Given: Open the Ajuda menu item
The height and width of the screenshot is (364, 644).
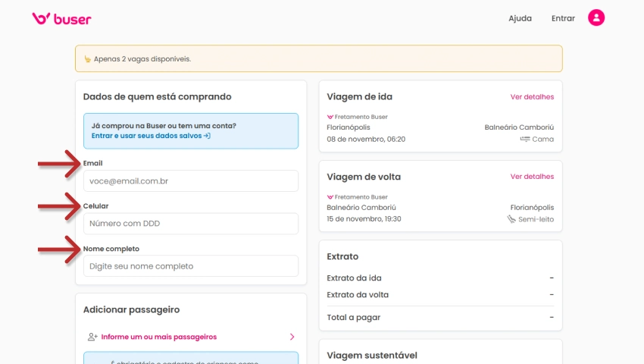Looking at the screenshot, I should (520, 18).
